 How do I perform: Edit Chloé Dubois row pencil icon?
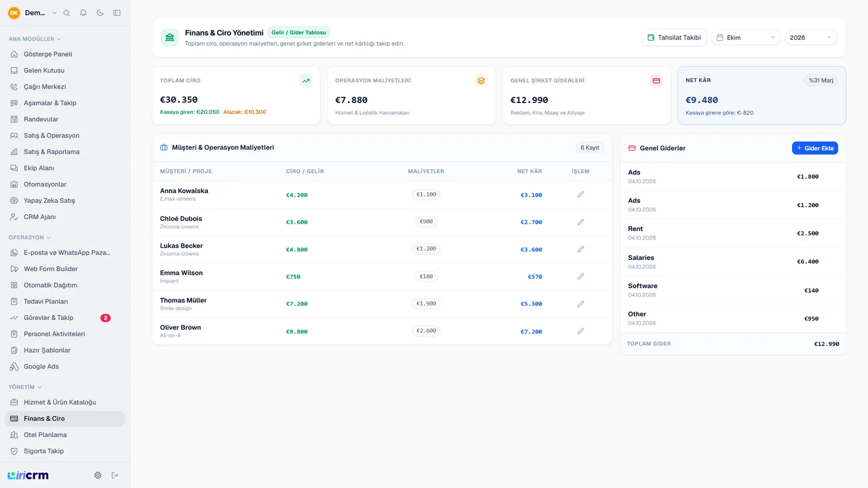coord(580,222)
